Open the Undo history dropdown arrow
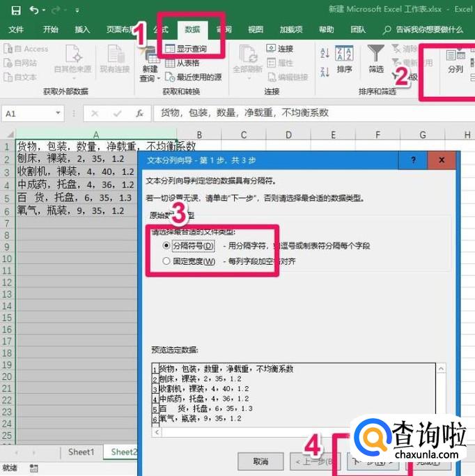475x476 pixels. [x=44, y=10]
